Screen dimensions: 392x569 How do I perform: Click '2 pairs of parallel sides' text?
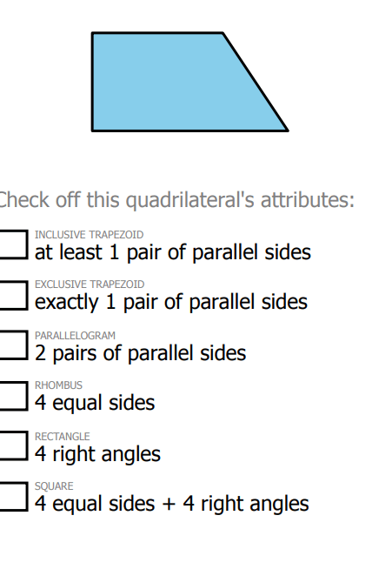tap(140, 352)
